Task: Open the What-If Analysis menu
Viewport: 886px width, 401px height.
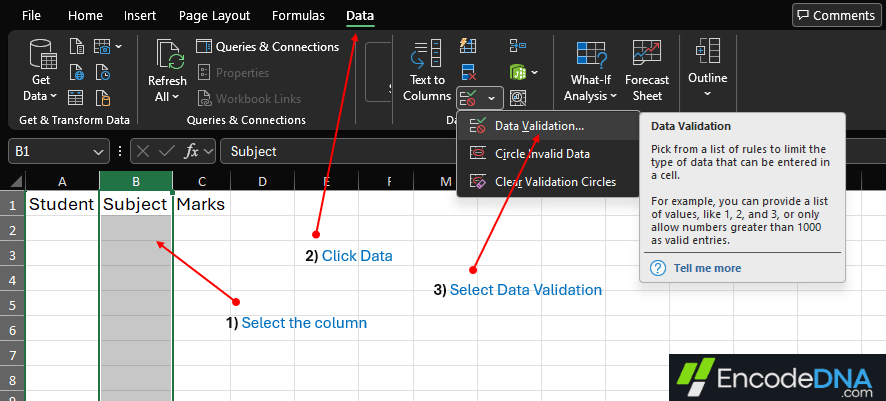Action: 590,71
